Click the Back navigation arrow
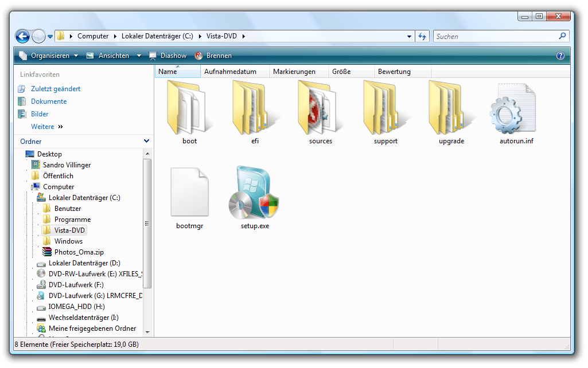The width and height of the screenshot is (588, 368). (x=22, y=36)
